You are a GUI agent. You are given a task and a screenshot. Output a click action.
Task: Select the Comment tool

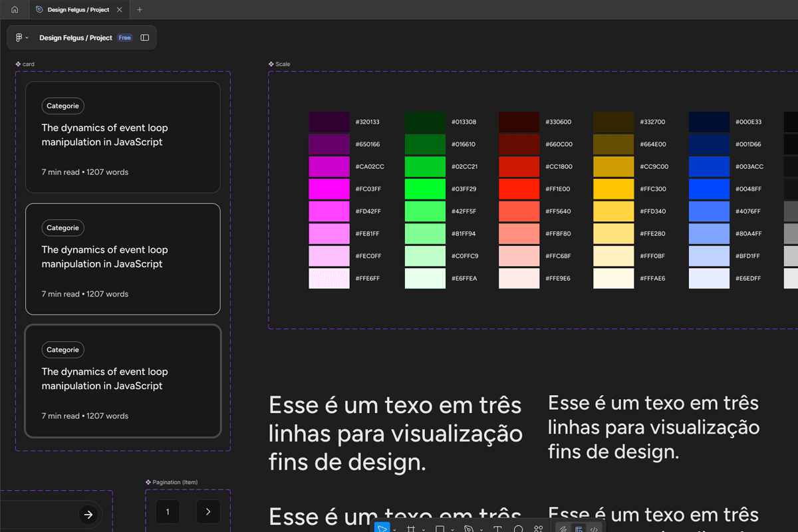pos(518,529)
